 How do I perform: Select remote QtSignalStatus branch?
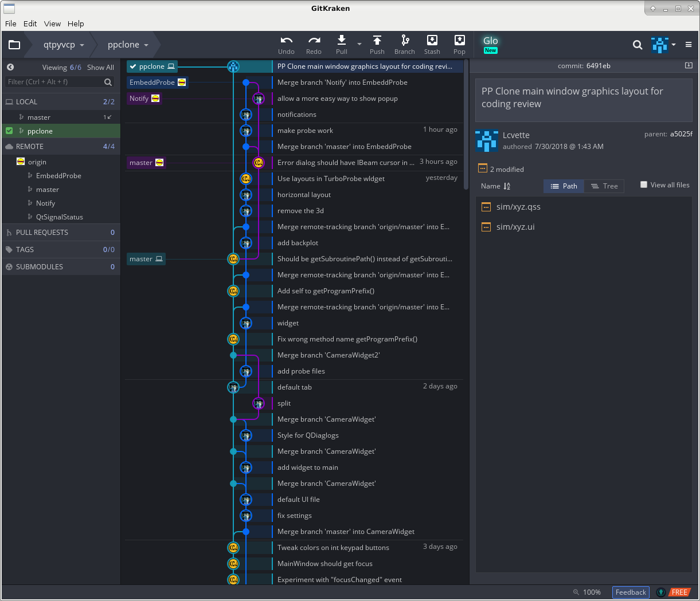click(61, 217)
